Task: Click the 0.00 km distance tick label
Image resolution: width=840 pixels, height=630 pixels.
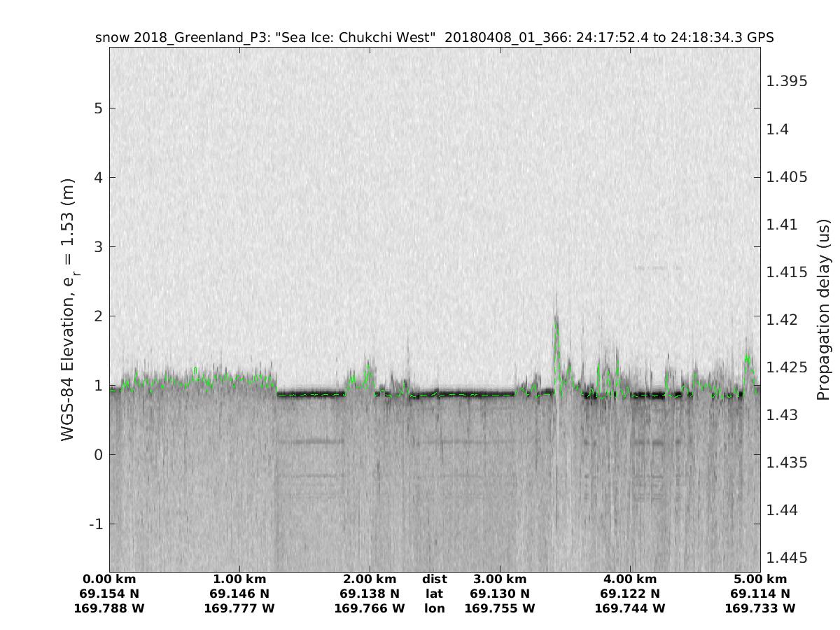Action: click(x=109, y=579)
